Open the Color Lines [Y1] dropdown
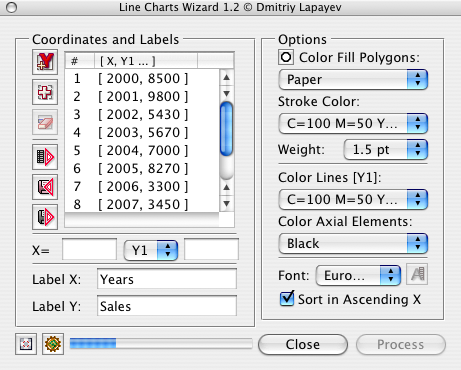This screenshot has width=461, height=370. pyautogui.click(x=353, y=199)
